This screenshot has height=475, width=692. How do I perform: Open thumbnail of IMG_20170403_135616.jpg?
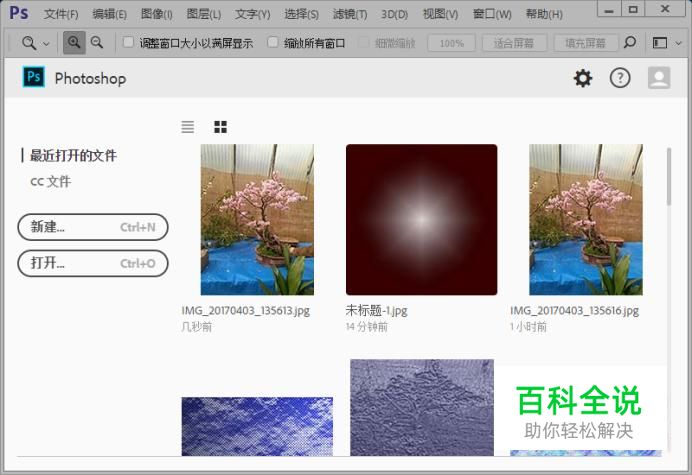pyautogui.click(x=586, y=219)
